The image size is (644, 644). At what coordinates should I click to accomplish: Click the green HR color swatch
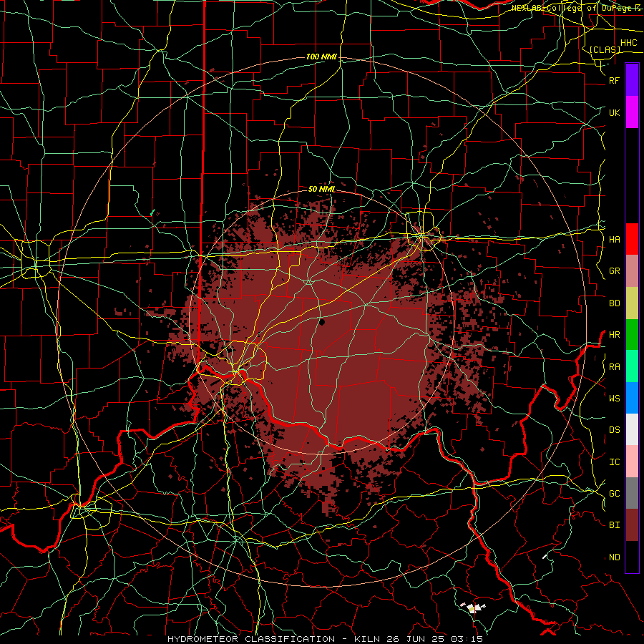[632, 335]
